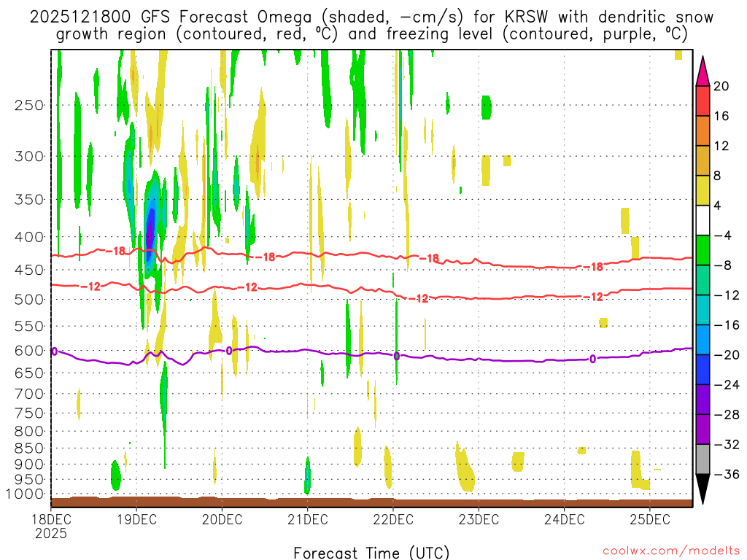Select the dark blue swatch between -20 and -24
Image resolution: width=747 pixels, height=560 pixels.
click(x=703, y=370)
